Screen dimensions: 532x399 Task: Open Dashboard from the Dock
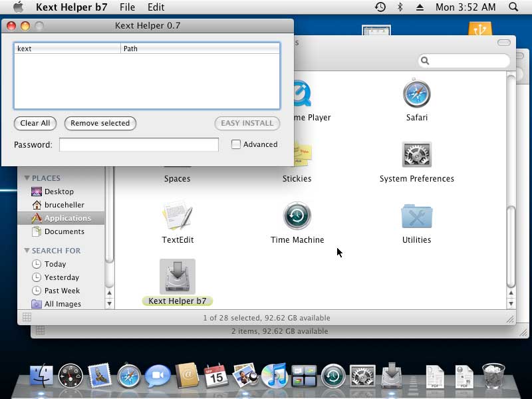click(70, 376)
